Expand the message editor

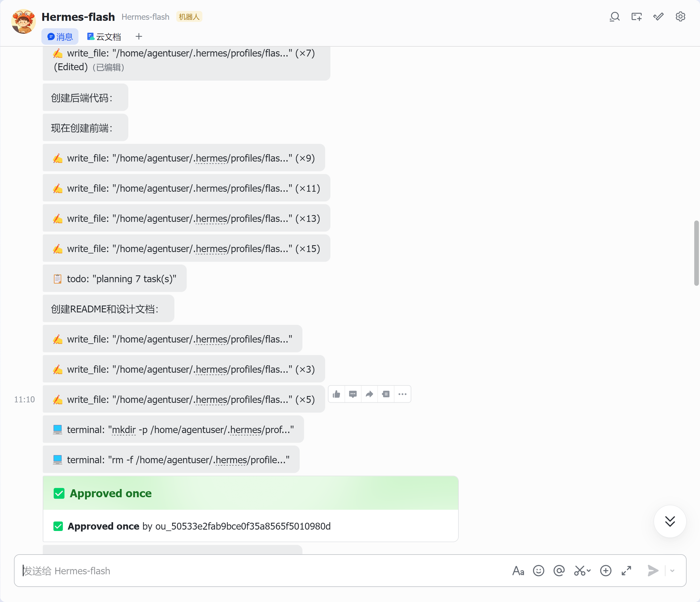point(626,570)
